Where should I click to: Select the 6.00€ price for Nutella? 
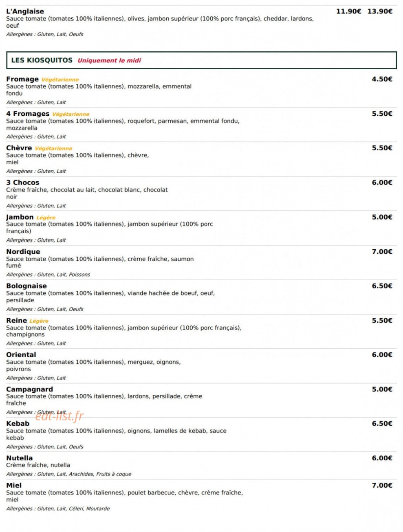click(382, 458)
